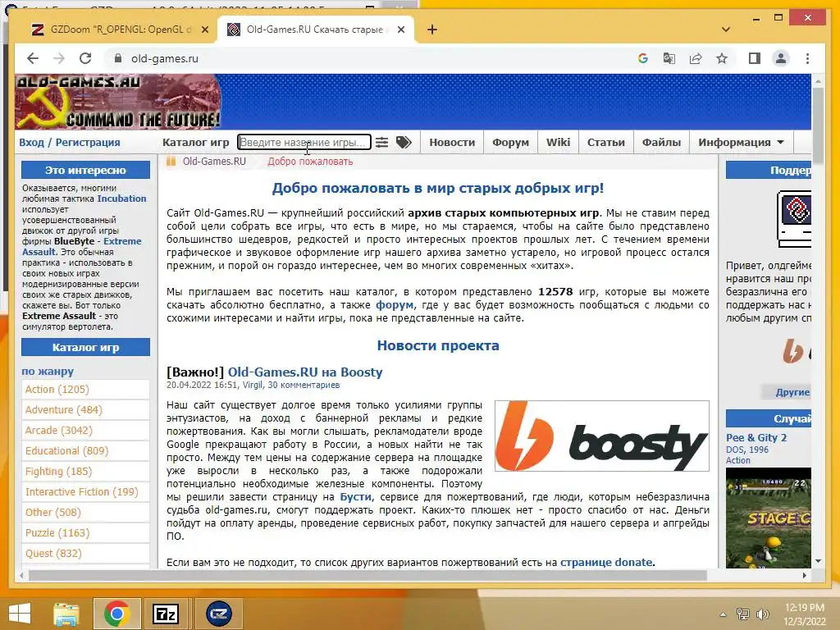Click the Old-Games.RU breadcrumb link
840x630 pixels.
[214, 162]
